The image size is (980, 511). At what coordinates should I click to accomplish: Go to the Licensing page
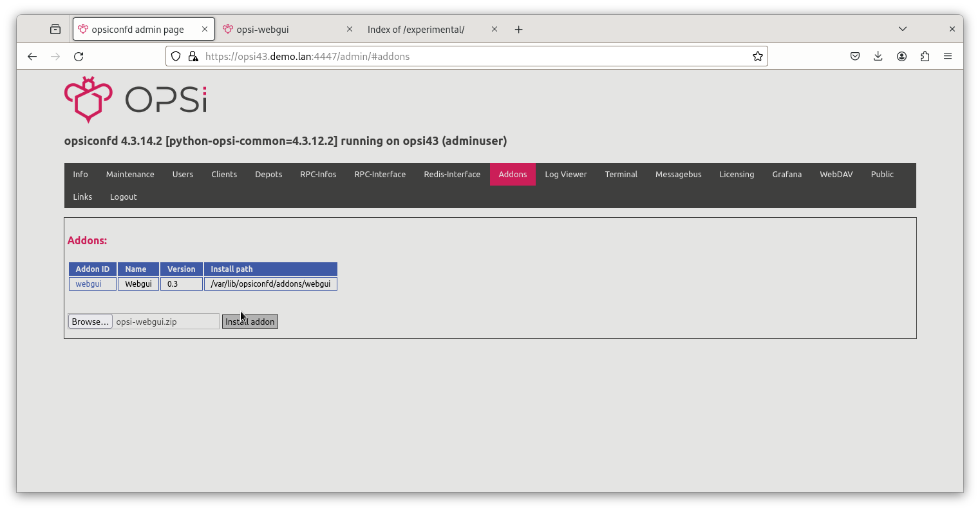(x=737, y=175)
